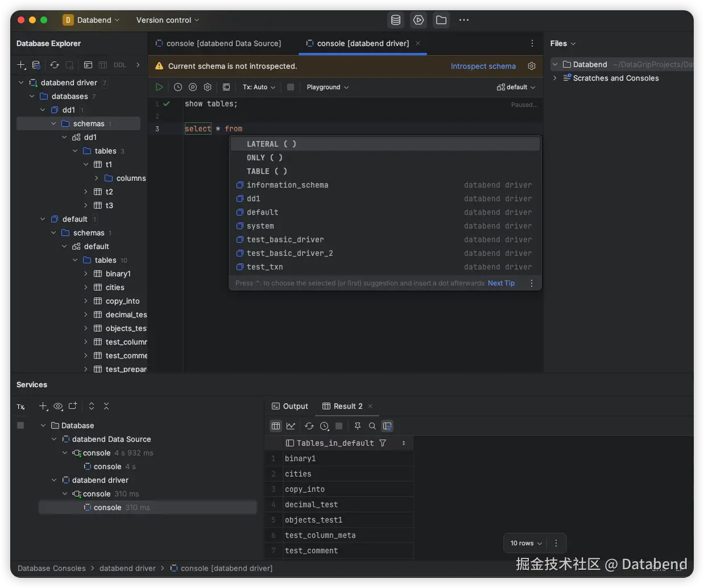Click Next Tip in completion popup
The image size is (704, 588).
tap(501, 283)
